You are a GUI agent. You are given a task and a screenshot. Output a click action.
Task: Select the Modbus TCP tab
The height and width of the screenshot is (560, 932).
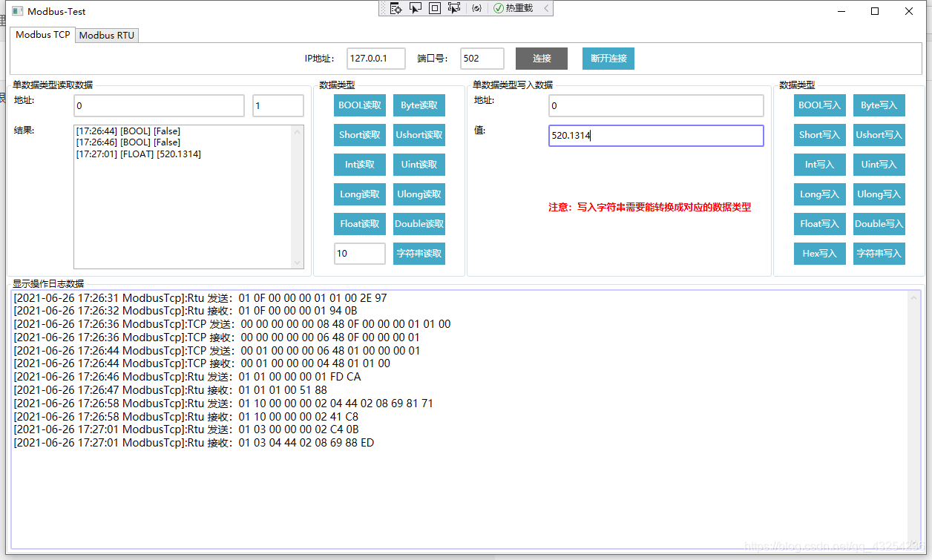coord(42,35)
